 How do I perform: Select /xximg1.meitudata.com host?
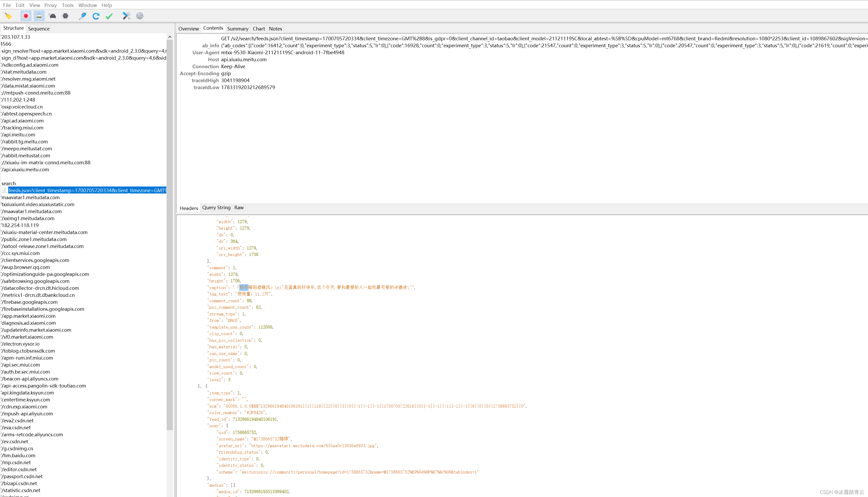click(x=28, y=219)
